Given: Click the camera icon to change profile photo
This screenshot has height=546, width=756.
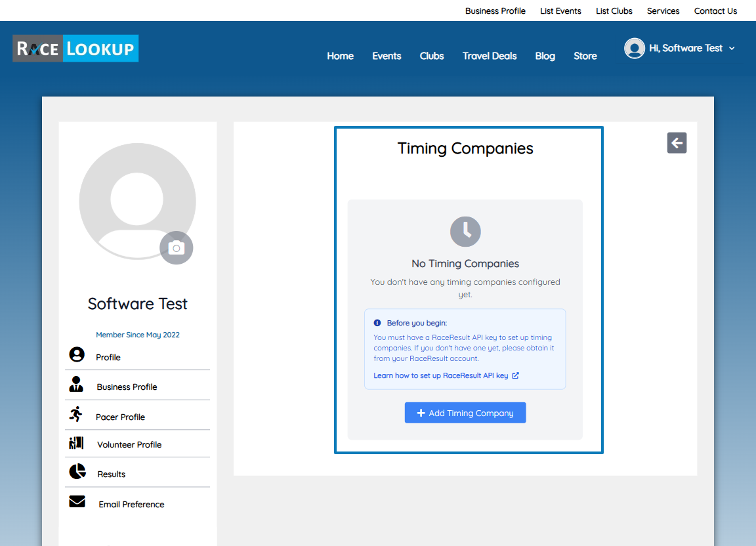Looking at the screenshot, I should click(x=176, y=247).
